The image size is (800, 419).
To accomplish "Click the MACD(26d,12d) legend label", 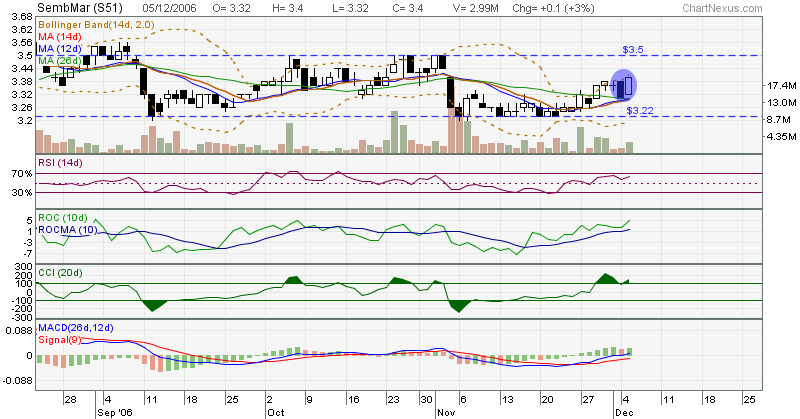I will pos(76,328).
